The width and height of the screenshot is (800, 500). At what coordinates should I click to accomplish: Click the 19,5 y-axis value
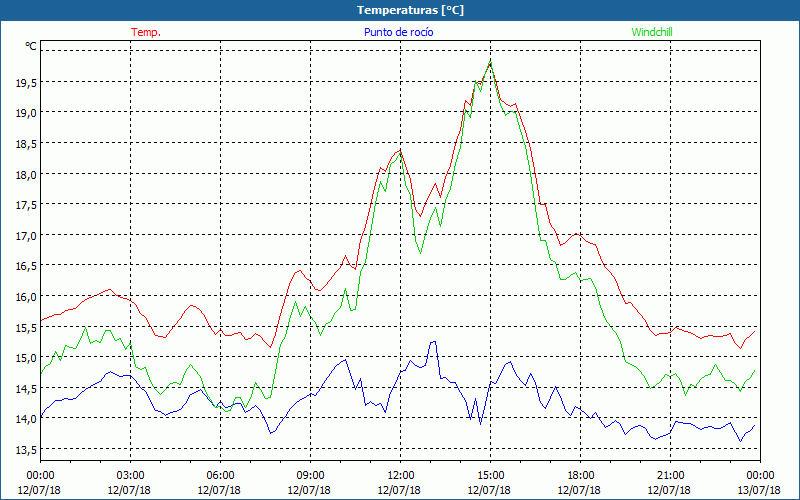coord(27,84)
